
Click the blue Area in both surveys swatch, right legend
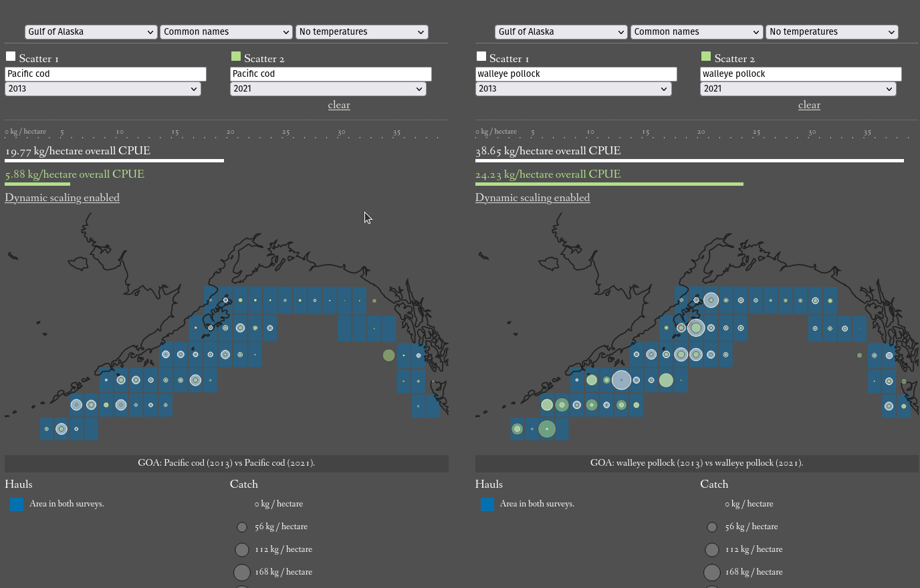(487, 504)
